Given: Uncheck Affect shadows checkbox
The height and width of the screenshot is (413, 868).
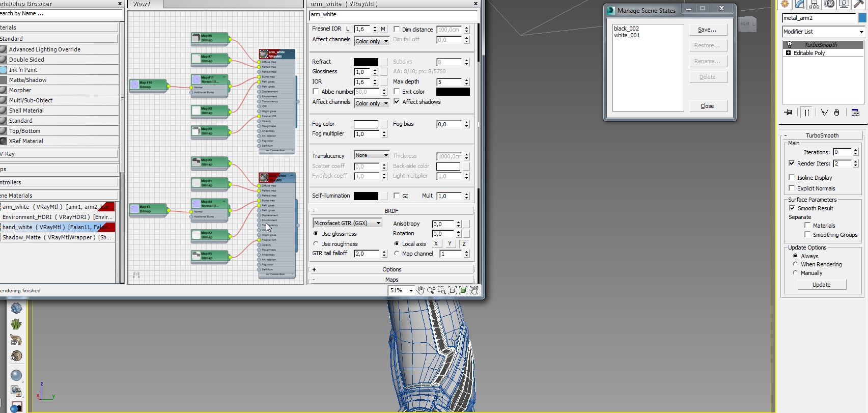Looking at the screenshot, I should point(397,102).
